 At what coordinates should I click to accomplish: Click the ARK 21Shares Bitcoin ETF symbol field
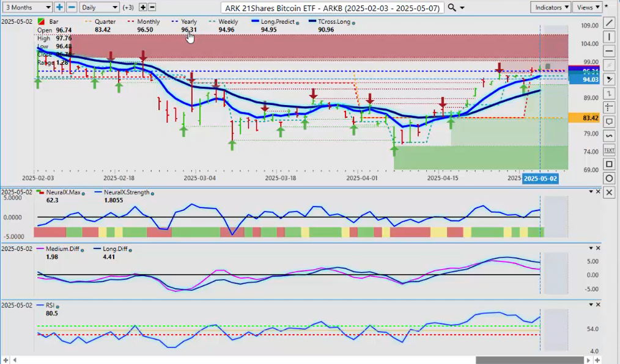[332, 7]
